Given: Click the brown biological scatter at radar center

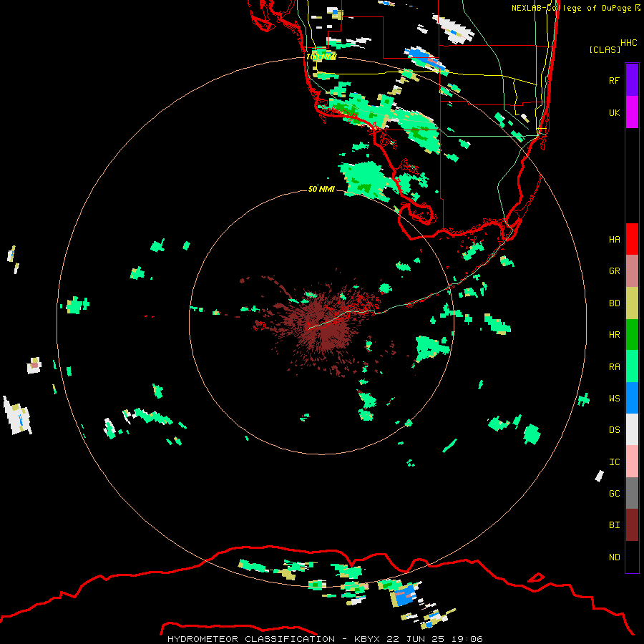Looking at the screenshot, I should [x=324, y=324].
